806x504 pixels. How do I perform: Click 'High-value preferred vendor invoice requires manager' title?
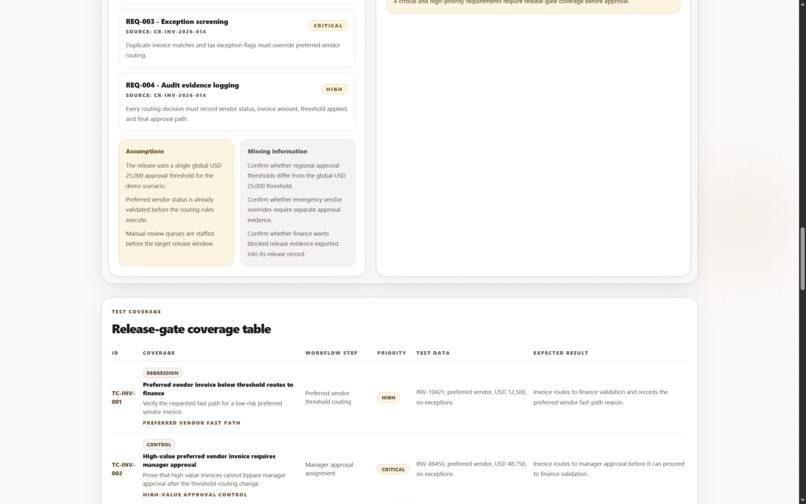click(209, 460)
